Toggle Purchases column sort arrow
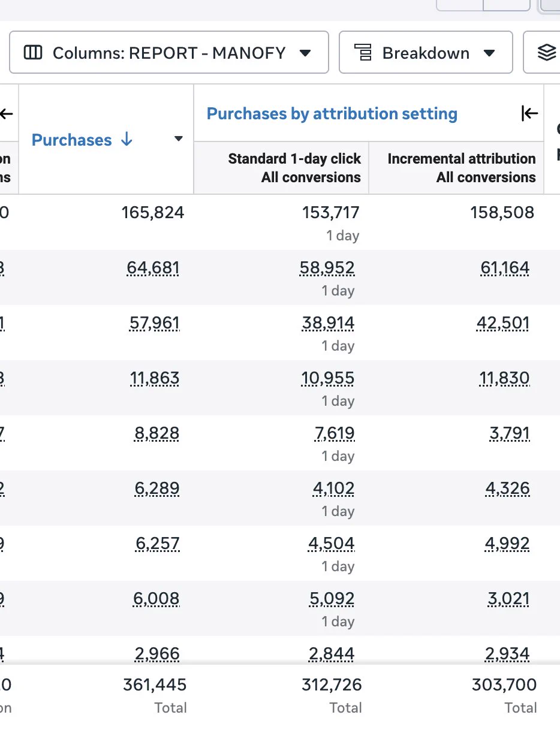This screenshot has height=748, width=560. tap(127, 140)
